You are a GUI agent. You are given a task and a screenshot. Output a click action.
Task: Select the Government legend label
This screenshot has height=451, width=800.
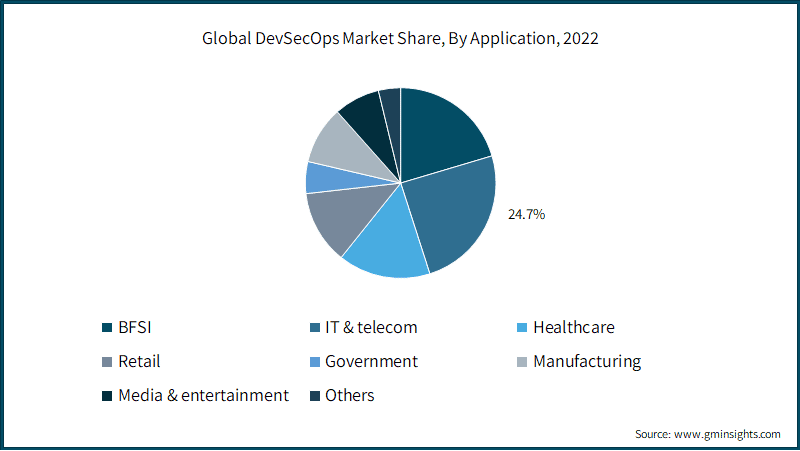click(x=371, y=362)
